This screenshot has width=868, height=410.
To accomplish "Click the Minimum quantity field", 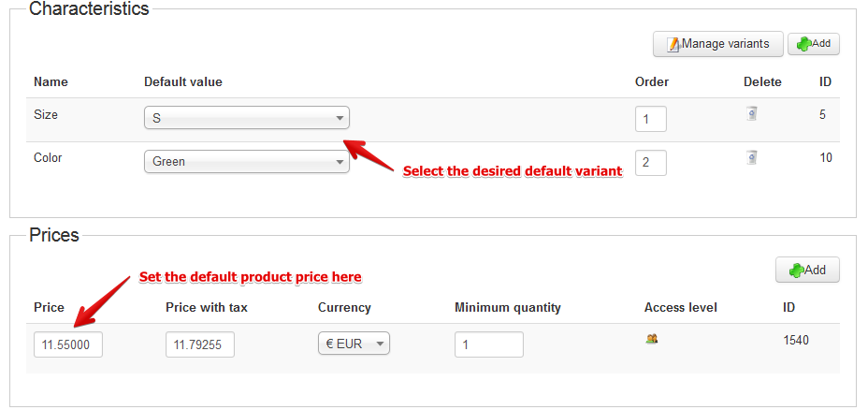I will click(489, 344).
